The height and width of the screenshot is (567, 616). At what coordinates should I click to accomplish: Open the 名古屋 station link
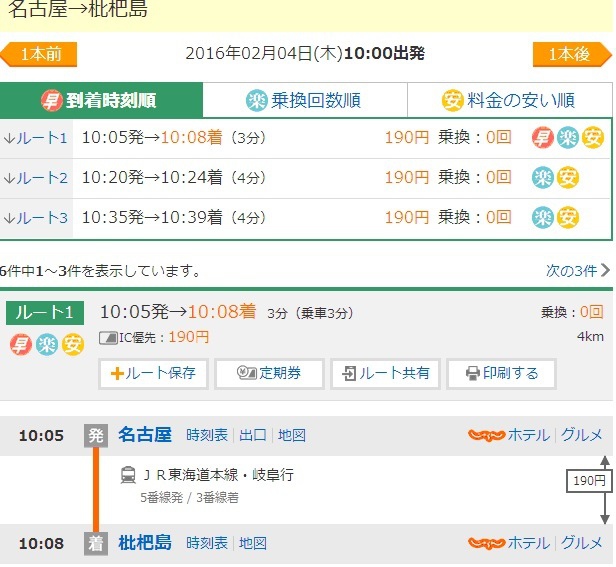click(x=145, y=435)
